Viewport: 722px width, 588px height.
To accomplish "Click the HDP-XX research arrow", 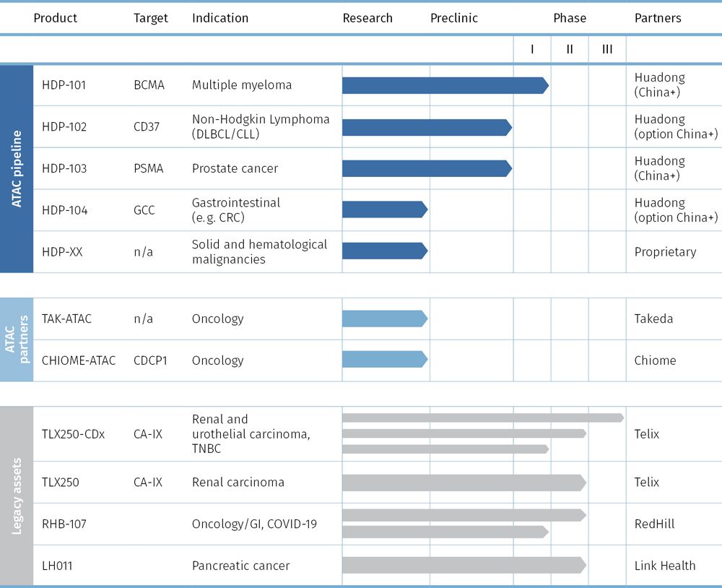I will click(383, 252).
